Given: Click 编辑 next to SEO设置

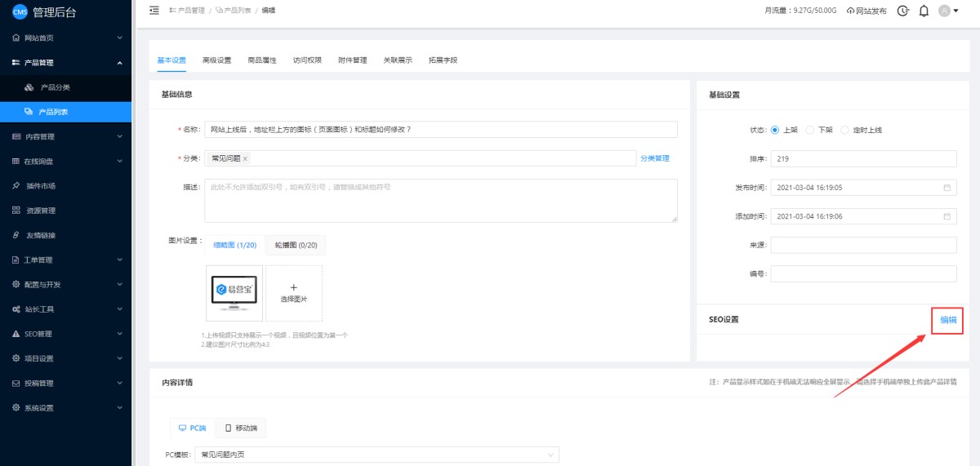Looking at the screenshot, I should (948, 320).
